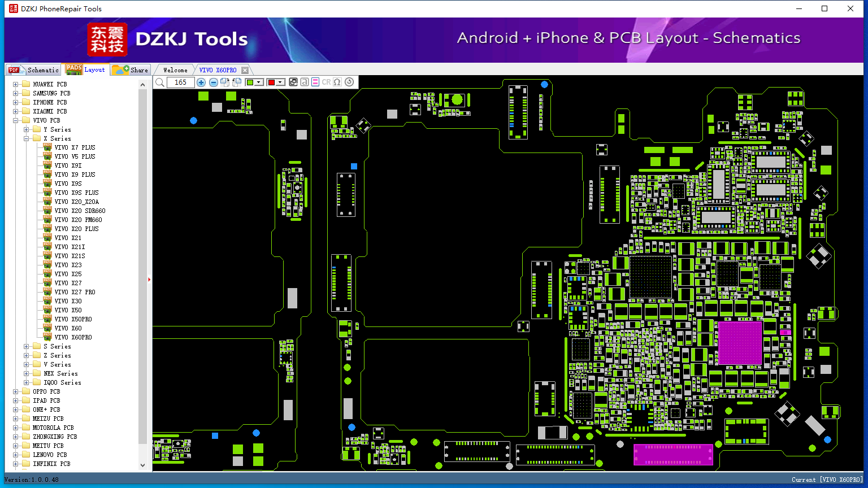The height and width of the screenshot is (488, 868).
Task: Close the VIVO X60PRO tab
Action: click(x=245, y=71)
